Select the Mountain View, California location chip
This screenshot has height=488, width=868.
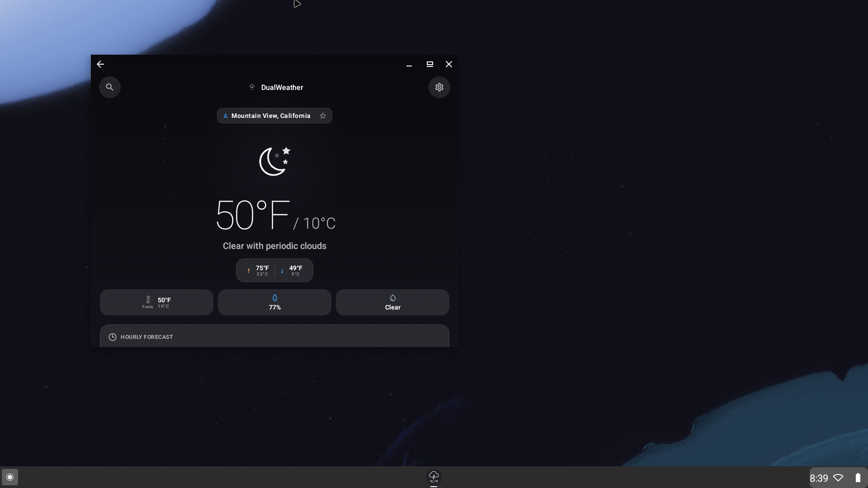pyautogui.click(x=271, y=116)
